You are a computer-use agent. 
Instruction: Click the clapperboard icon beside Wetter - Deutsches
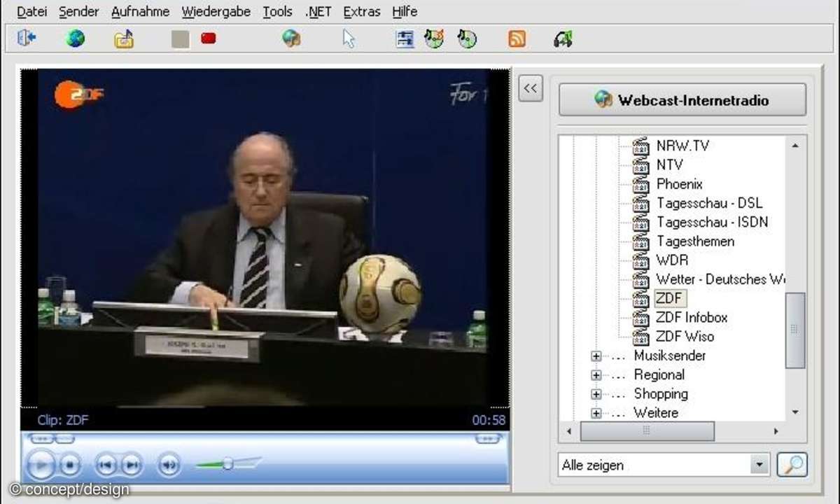641,279
